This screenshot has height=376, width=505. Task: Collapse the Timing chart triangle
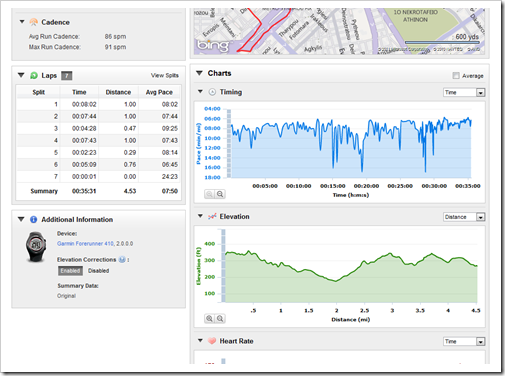(x=200, y=91)
